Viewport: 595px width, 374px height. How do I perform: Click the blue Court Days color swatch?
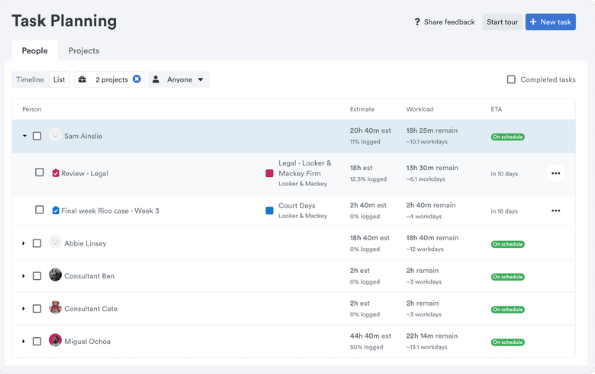point(269,211)
